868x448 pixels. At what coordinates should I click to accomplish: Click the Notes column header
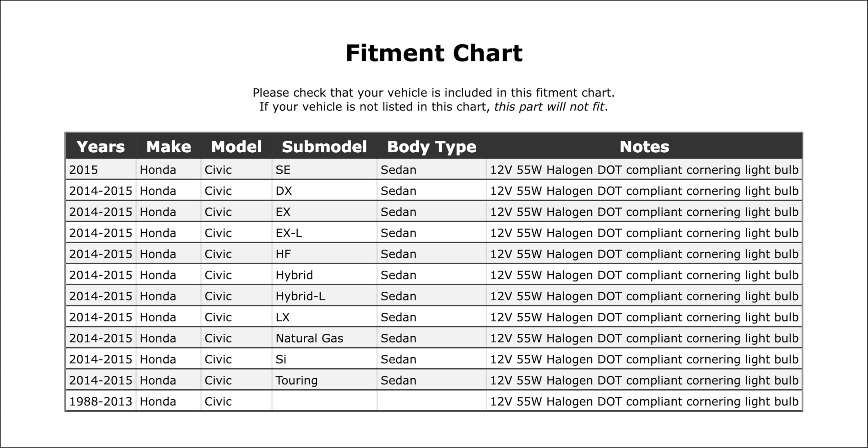click(644, 147)
